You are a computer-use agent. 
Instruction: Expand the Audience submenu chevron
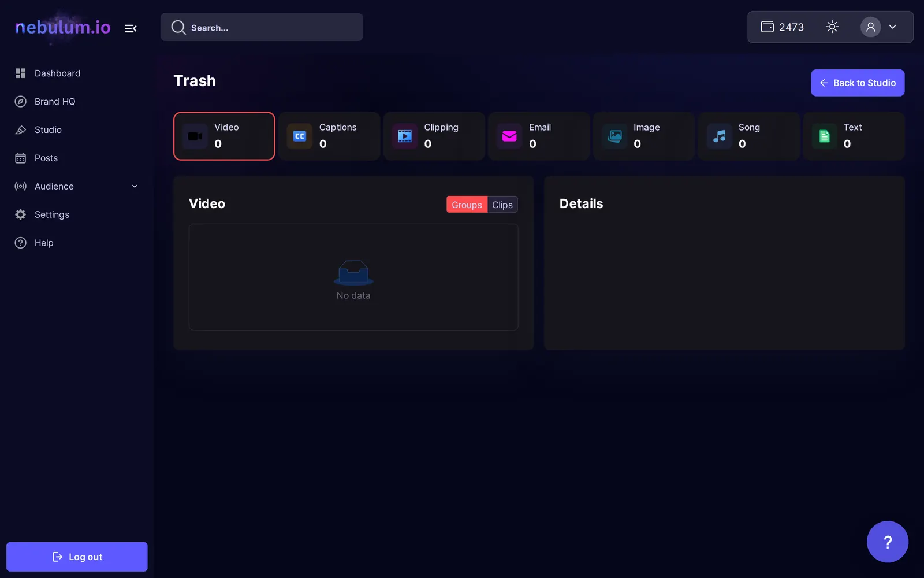(135, 186)
